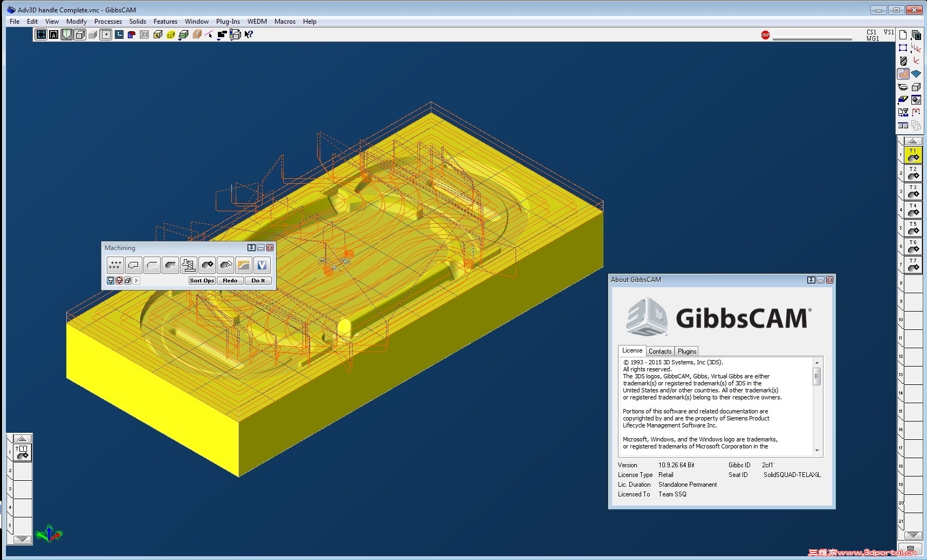The image size is (927, 560).
Task: Open the Post Processor icon
Action: pyautogui.click(x=903, y=113)
